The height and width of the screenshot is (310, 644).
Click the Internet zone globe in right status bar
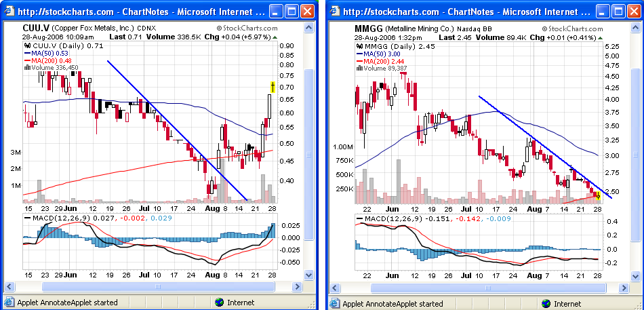(x=546, y=303)
